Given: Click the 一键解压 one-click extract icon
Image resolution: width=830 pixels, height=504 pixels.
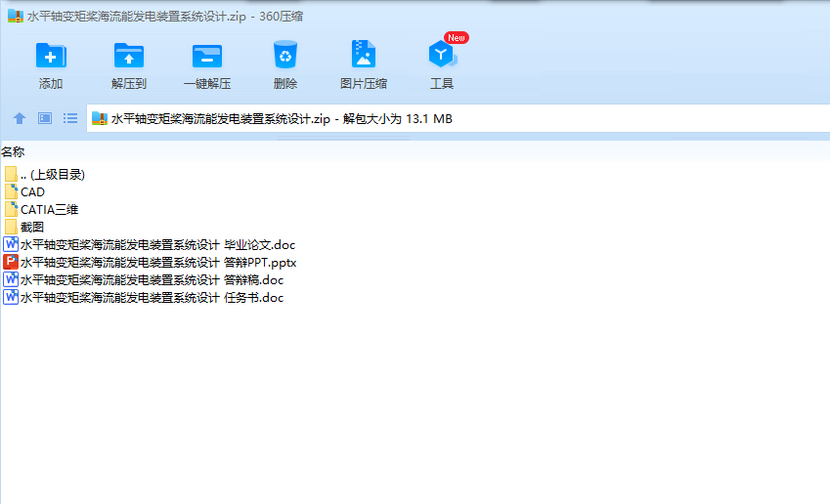Looking at the screenshot, I should click(207, 56).
